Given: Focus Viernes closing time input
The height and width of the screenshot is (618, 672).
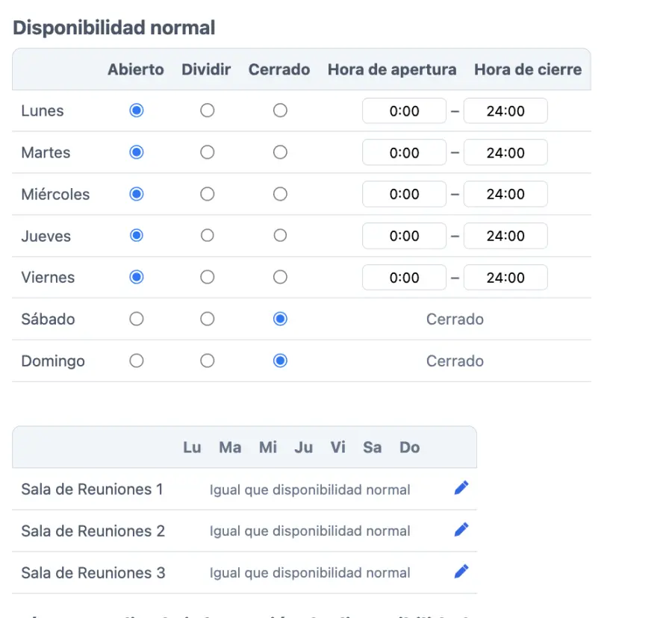Looking at the screenshot, I should pyautogui.click(x=505, y=278).
